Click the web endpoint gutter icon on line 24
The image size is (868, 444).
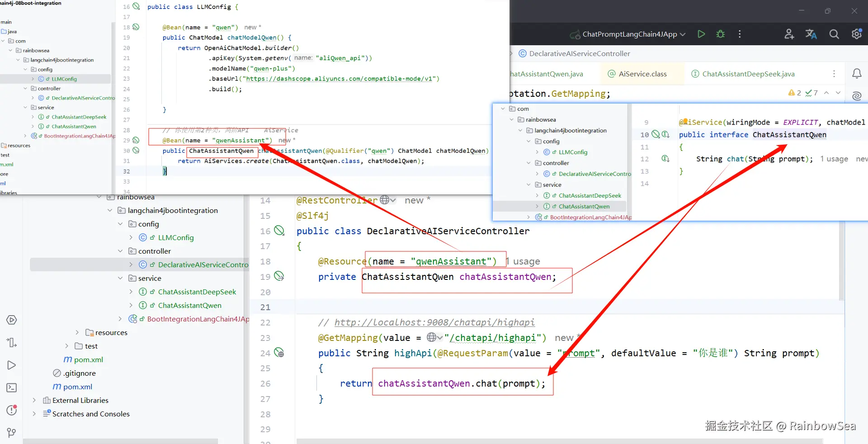(279, 353)
